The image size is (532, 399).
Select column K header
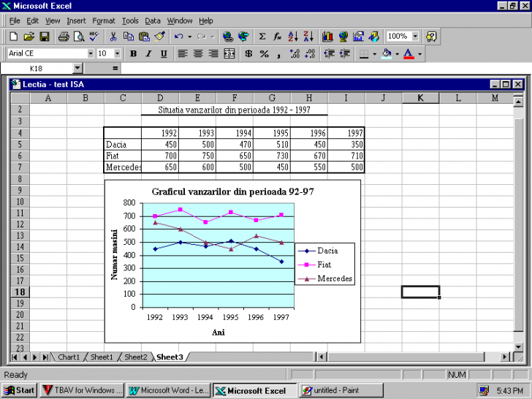coord(420,98)
